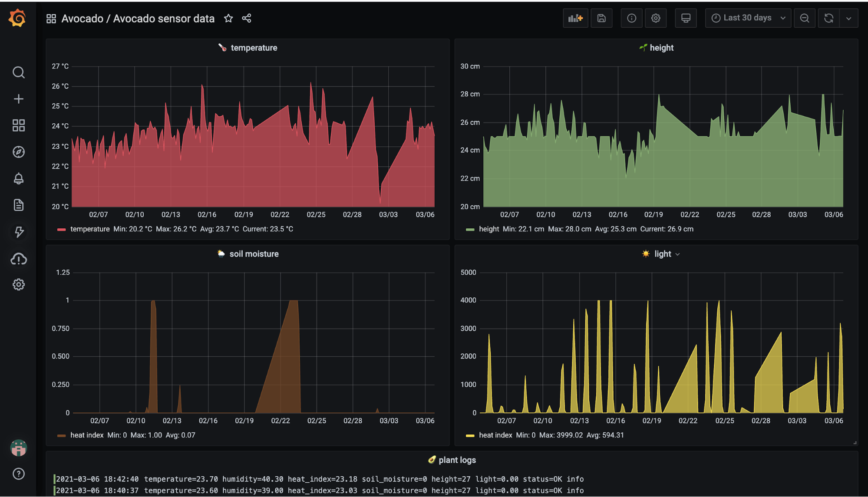Open the Last 30 days time picker
Image resolution: width=868 pixels, height=497 pixels.
(x=748, y=18)
